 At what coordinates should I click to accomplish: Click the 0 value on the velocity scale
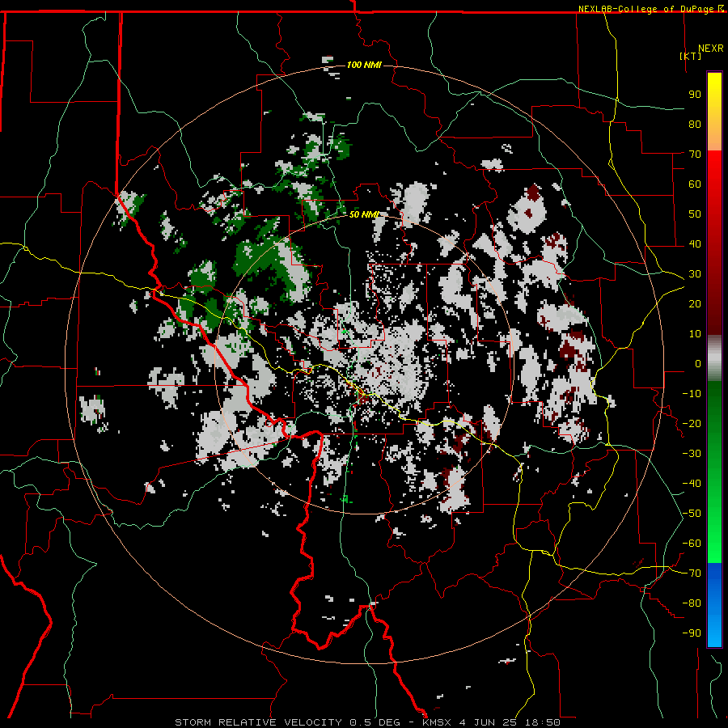click(x=698, y=363)
